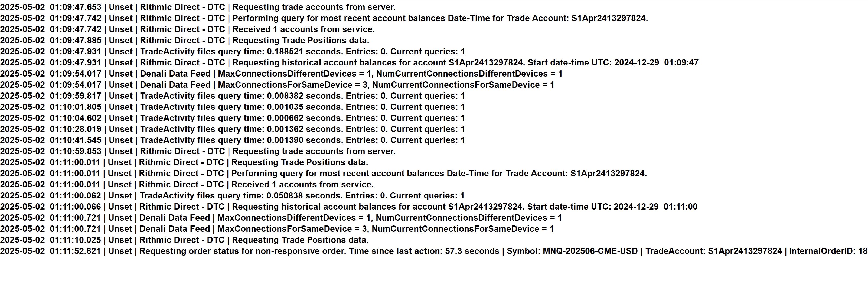Select the query time 0.050838 seconds entry
868x292 pixels.
pyautogui.click(x=232, y=196)
